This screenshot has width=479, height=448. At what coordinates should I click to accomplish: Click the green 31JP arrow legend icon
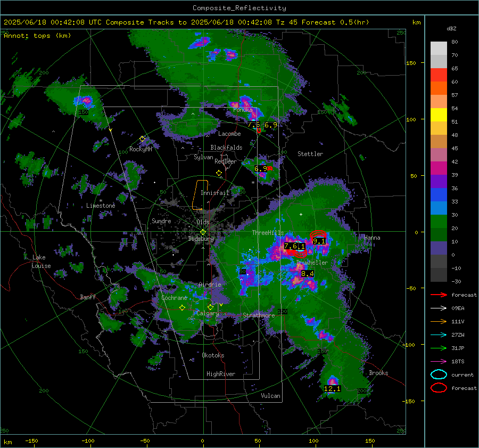pos(439,348)
